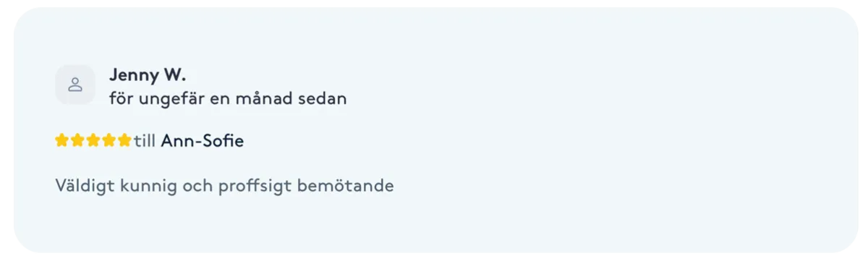Image resolution: width=868 pixels, height=261 pixels.
Task: Click the initial 'W.' in the reviewer name
Action: (174, 74)
